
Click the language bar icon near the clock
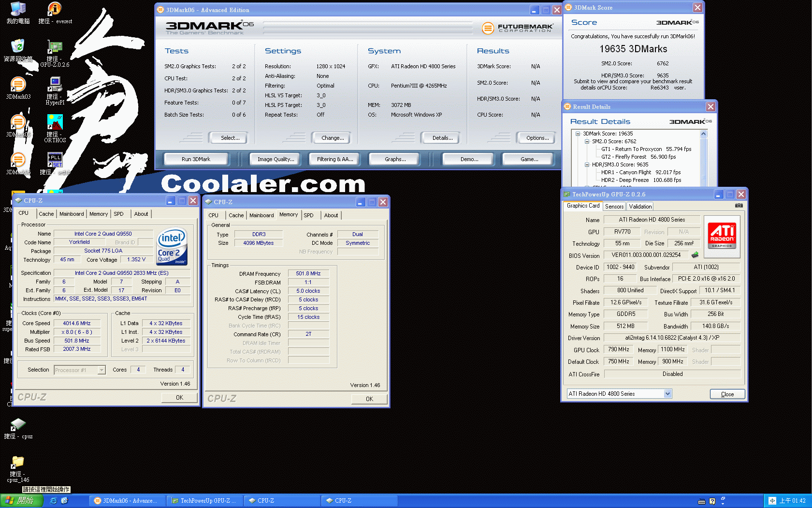(772, 501)
